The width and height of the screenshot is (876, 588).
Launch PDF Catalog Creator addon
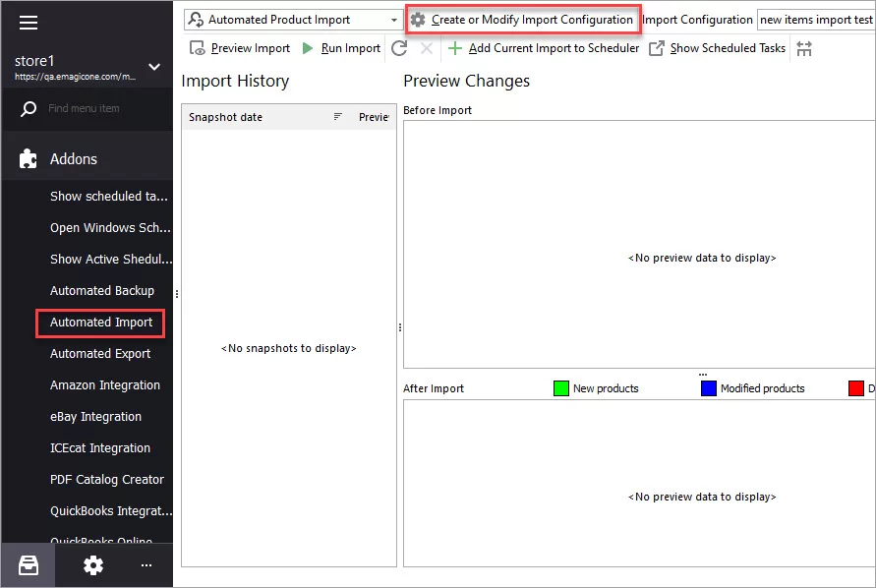(x=107, y=479)
